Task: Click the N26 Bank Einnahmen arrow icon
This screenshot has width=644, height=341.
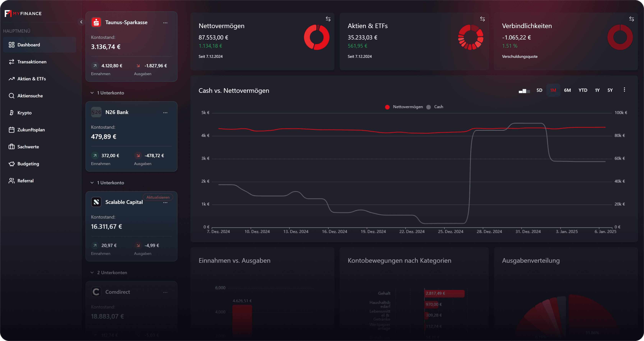Action: point(95,155)
